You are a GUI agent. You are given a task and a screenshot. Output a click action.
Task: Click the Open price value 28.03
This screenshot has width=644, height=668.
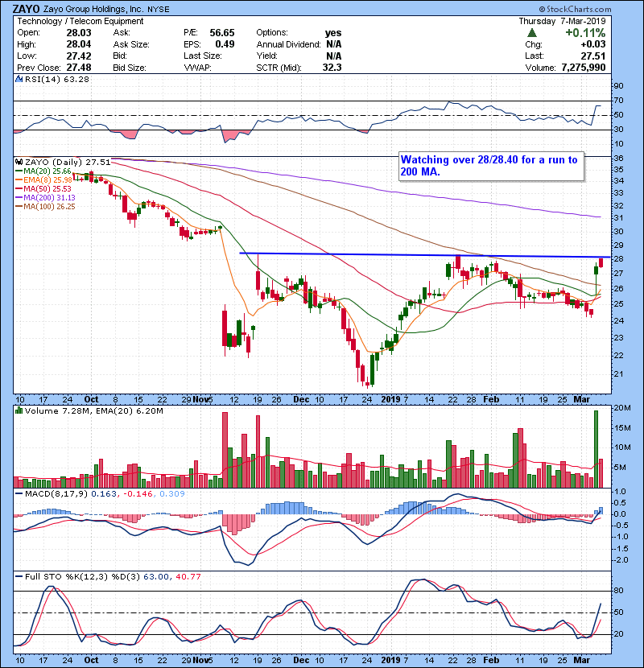click(79, 33)
